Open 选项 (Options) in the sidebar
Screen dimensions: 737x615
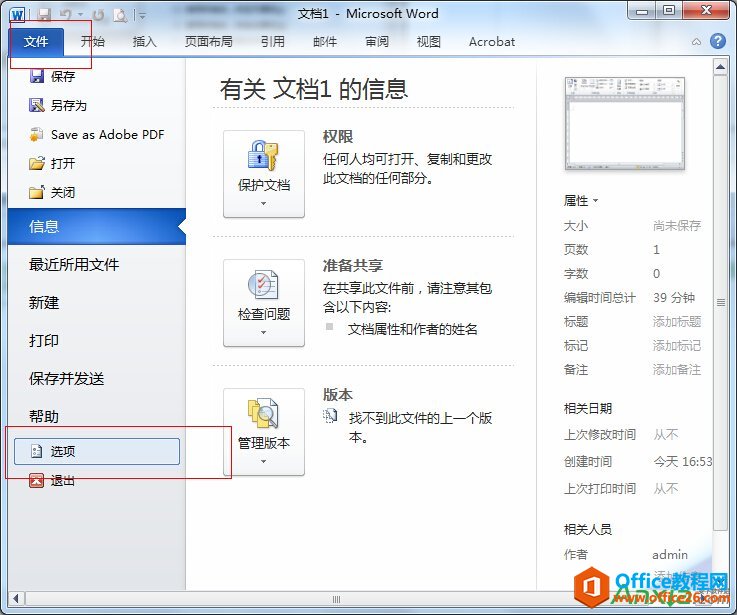(x=97, y=451)
